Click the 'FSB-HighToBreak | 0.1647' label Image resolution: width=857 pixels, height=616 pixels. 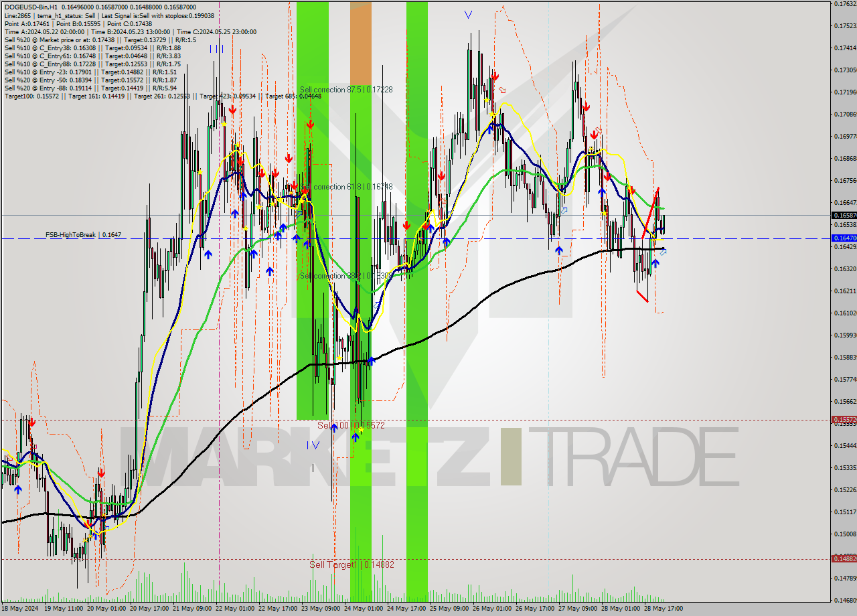(x=83, y=235)
